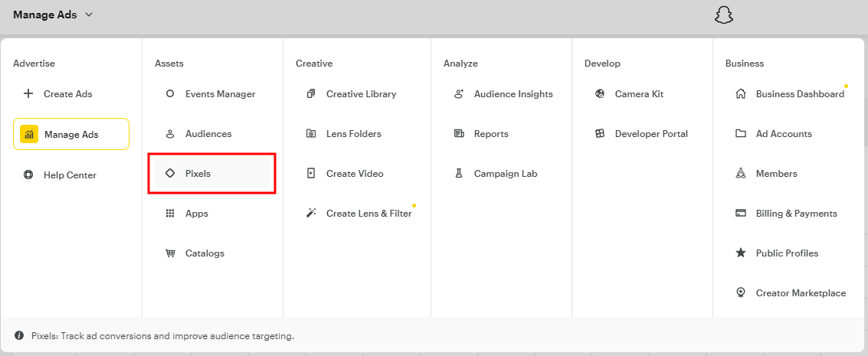The height and width of the screenshot is (356, 868).
Task: Go to Reports
Action: (490, 134)
